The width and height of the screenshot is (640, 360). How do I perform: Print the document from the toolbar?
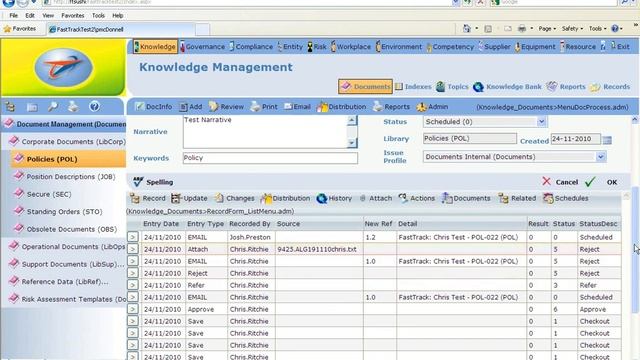(x=264, y=107)
